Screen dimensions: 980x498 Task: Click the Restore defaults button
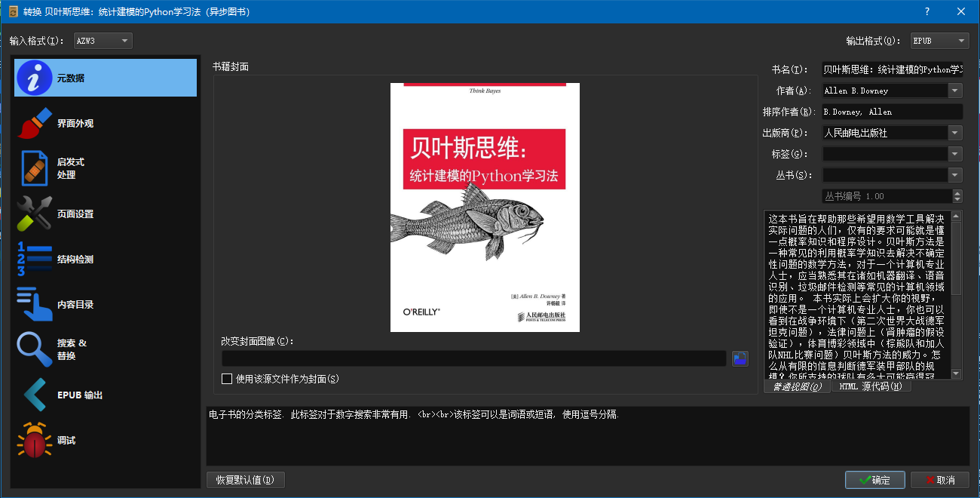click(245, 480)
